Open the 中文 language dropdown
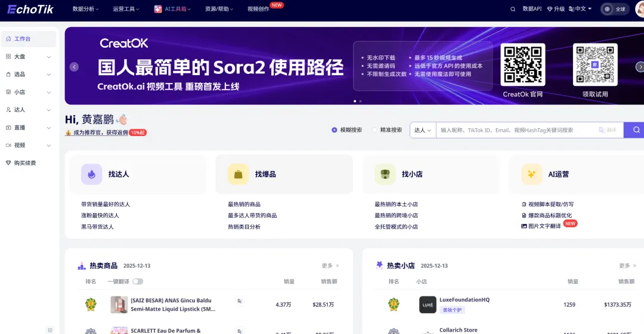644x334 pixels. (580, 9)
